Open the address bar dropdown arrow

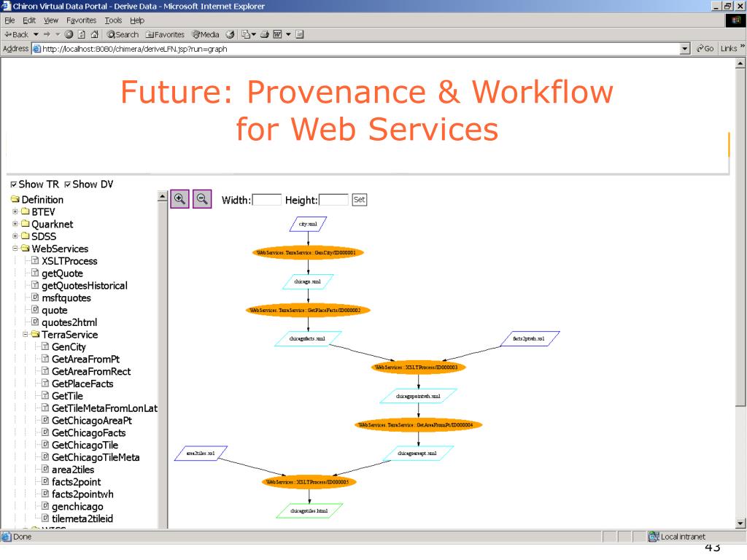click(x=685, y=49)
